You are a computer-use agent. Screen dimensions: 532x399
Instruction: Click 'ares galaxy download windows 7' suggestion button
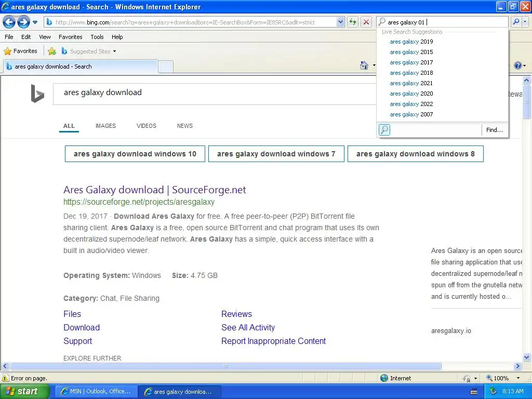click(276, 154)
